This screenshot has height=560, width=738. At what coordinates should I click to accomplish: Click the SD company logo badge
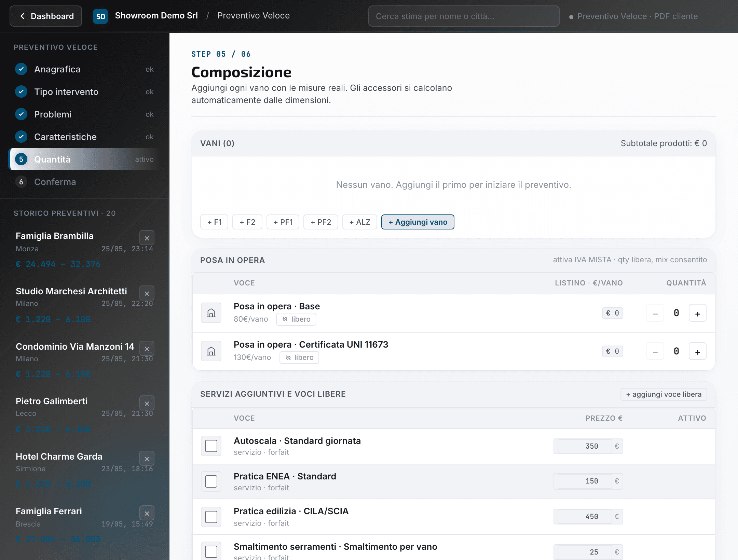(x=100, y=16)
